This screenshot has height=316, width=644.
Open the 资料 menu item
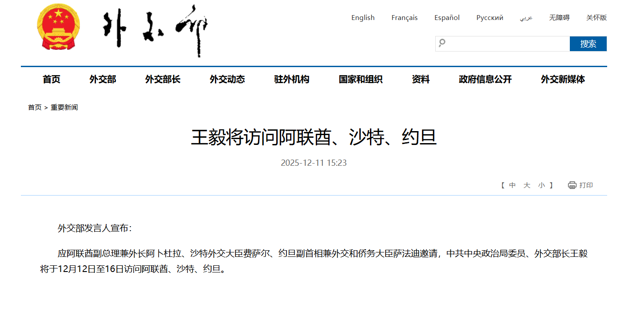pyautogui.click(x=420, y=80)
